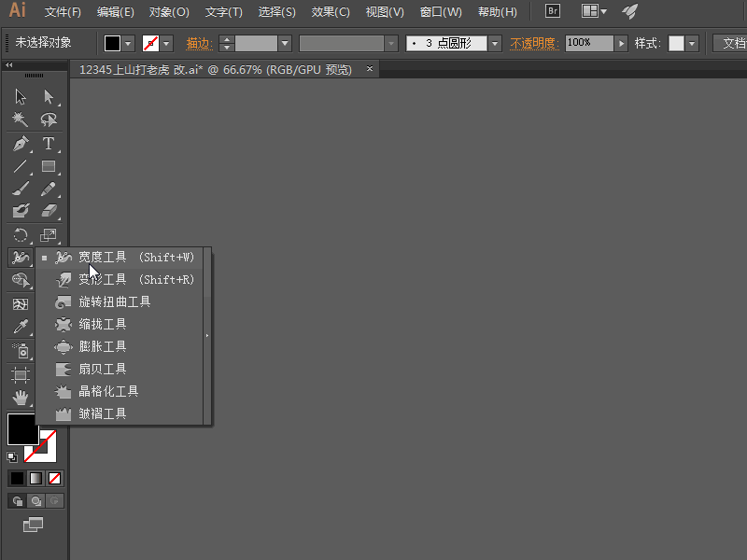Activate the Eyedropper tool
Image resolution: width=747 pixels, height=560 pixels.
point(21,327)
